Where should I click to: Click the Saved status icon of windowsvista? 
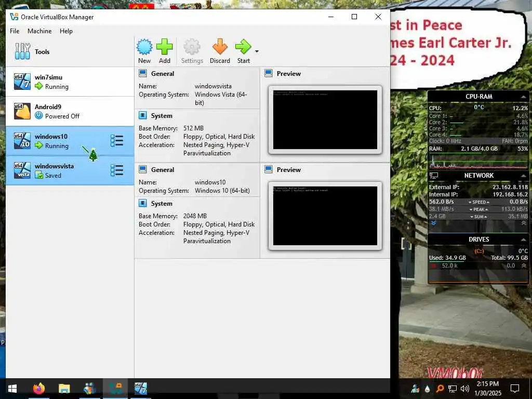coord(39,175)
